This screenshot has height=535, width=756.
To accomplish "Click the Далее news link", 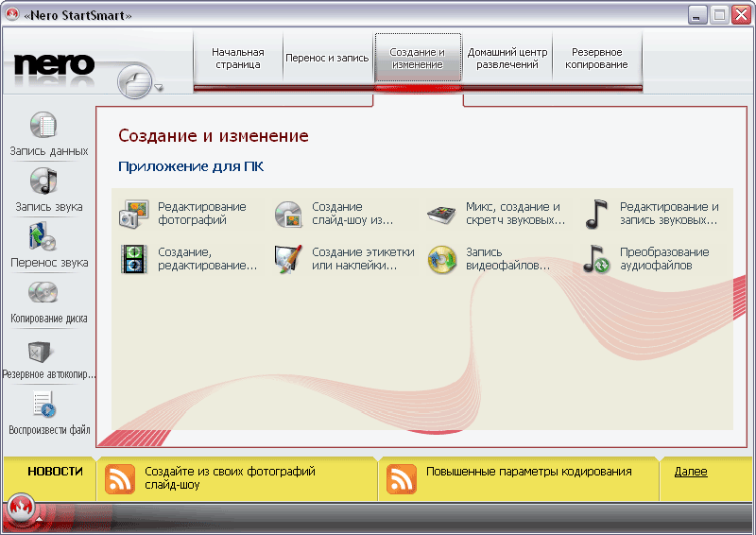I will pyautogui.click(x=691, y=472).
